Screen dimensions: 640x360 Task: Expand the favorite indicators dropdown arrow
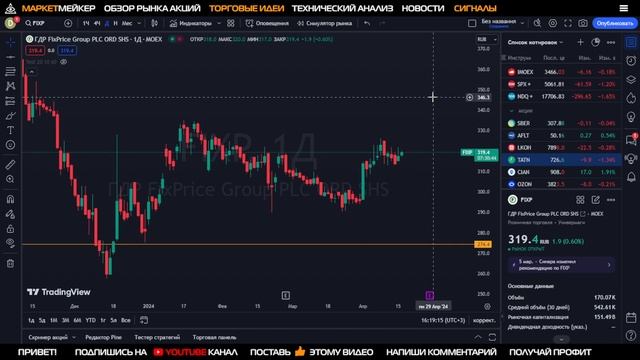coord(219,23)
